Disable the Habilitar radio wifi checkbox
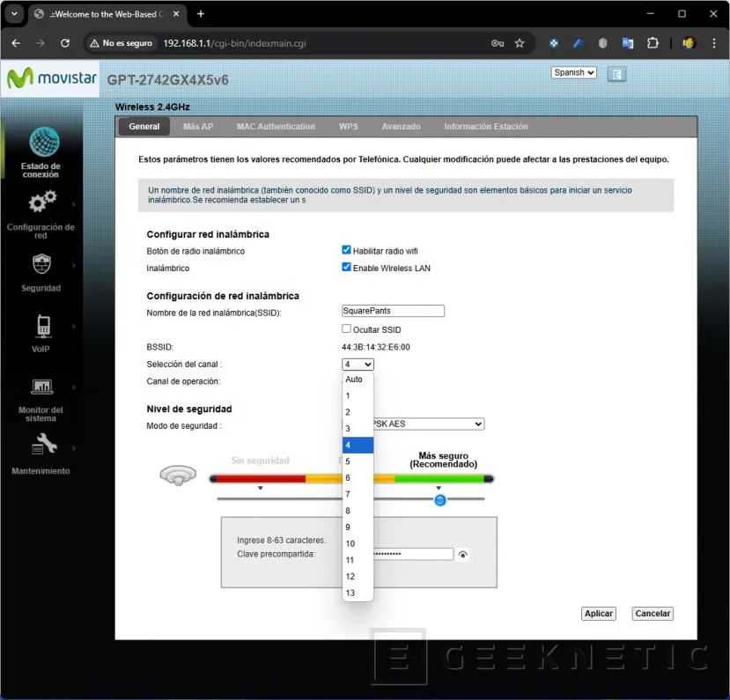 click(x=346, y=249)
